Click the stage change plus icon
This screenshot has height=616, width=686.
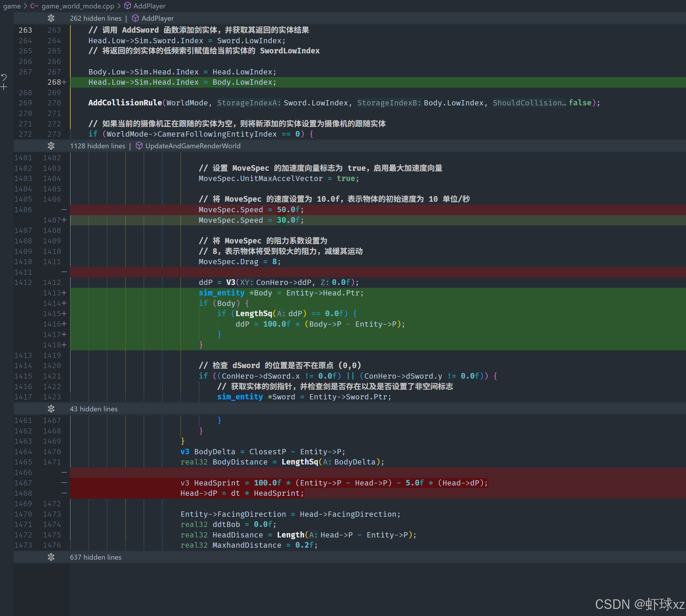click(4, 87)
